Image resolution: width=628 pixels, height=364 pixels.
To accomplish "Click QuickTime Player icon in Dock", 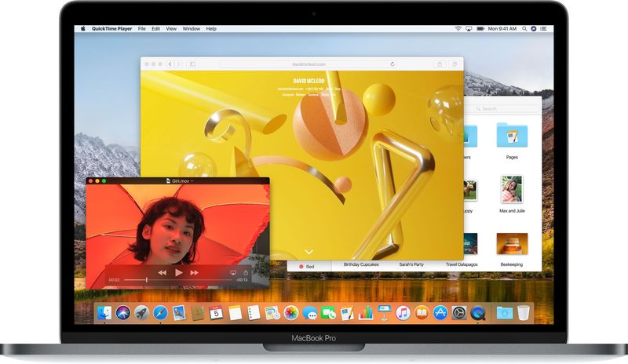I will click(x=478, y=313).
